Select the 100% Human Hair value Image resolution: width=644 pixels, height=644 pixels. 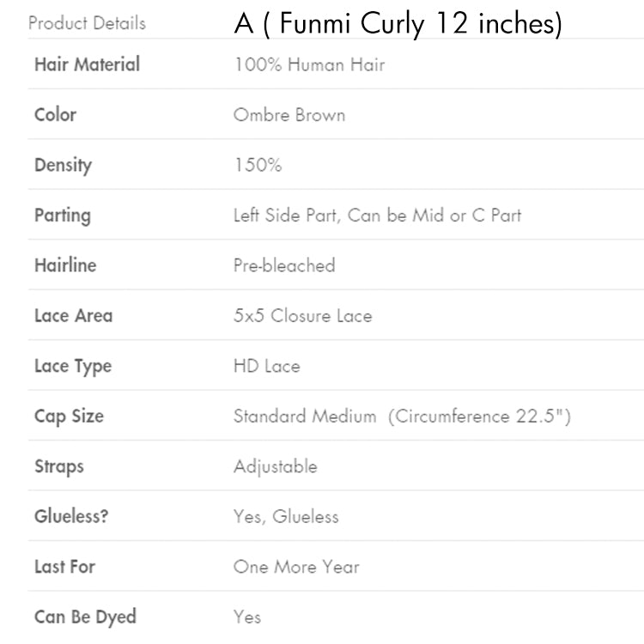[x=309, y=64]
